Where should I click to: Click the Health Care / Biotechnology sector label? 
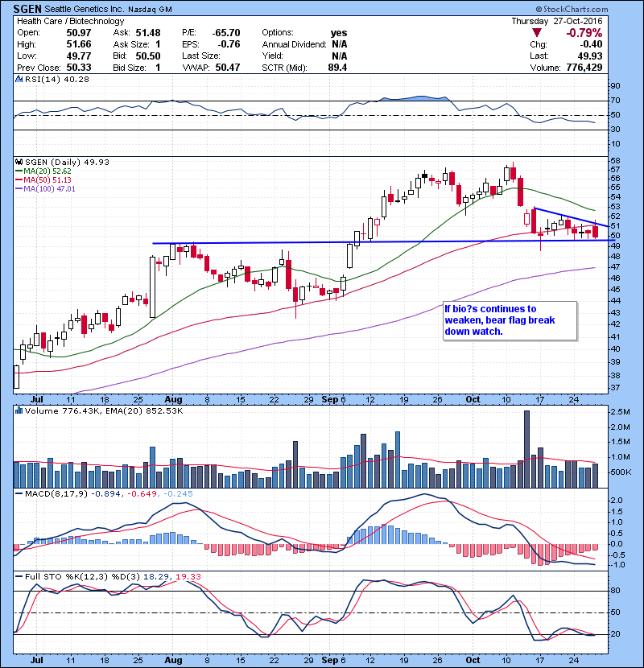tap(70, 21)
